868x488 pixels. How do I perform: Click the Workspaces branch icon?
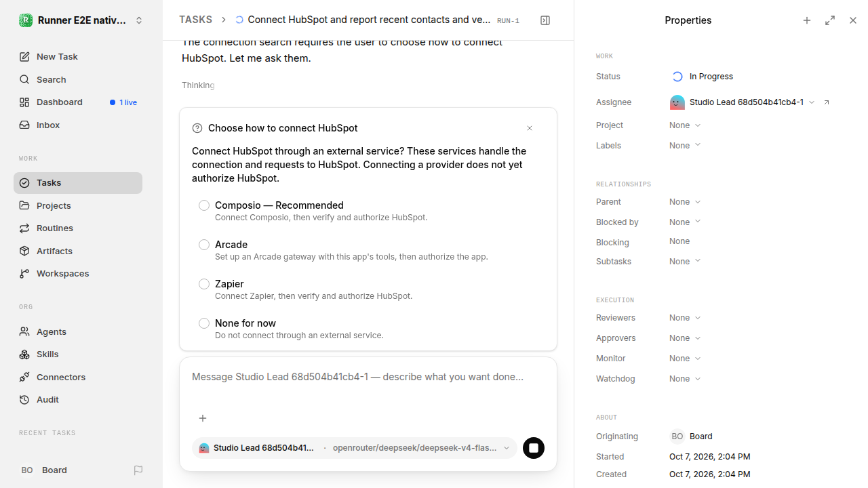tap(24, 273)
